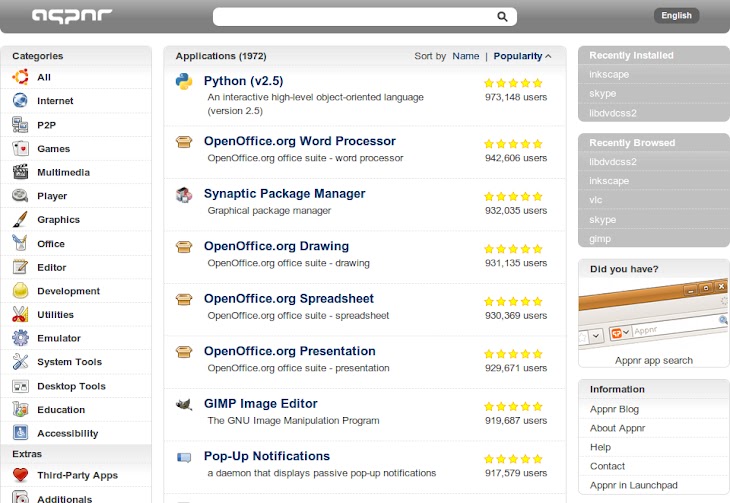
Task: Click the Internet globe icon
Action: [20, 100]
